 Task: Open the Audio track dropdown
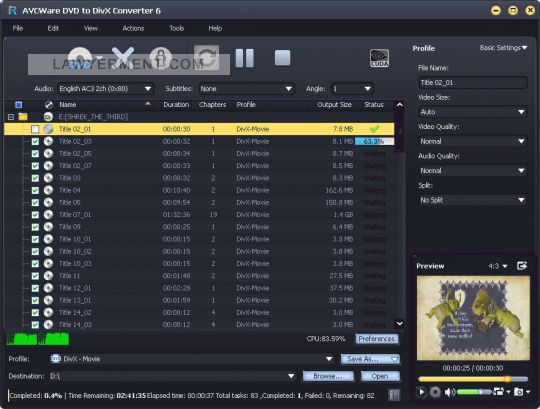(x=105, y=89)
